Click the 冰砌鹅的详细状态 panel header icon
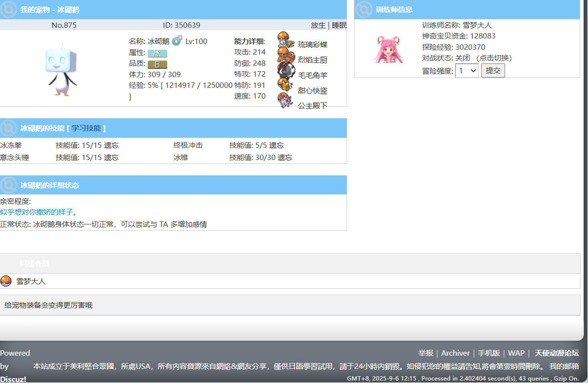The image size is (588, 383). click(x=9, y=185)
